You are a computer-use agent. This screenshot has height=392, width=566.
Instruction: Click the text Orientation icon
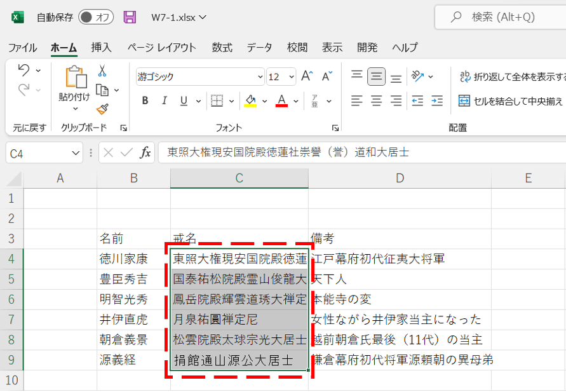pyautogui.click(x=417, y=76)
